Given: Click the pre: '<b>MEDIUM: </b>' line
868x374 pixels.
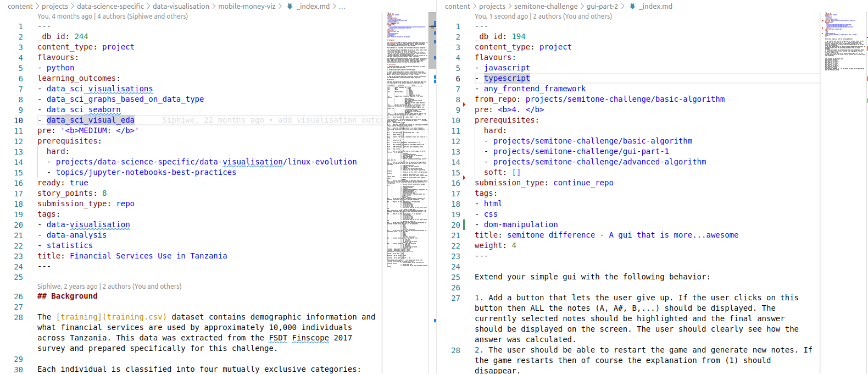Looking at the screenshot, I should click(88, 130).
